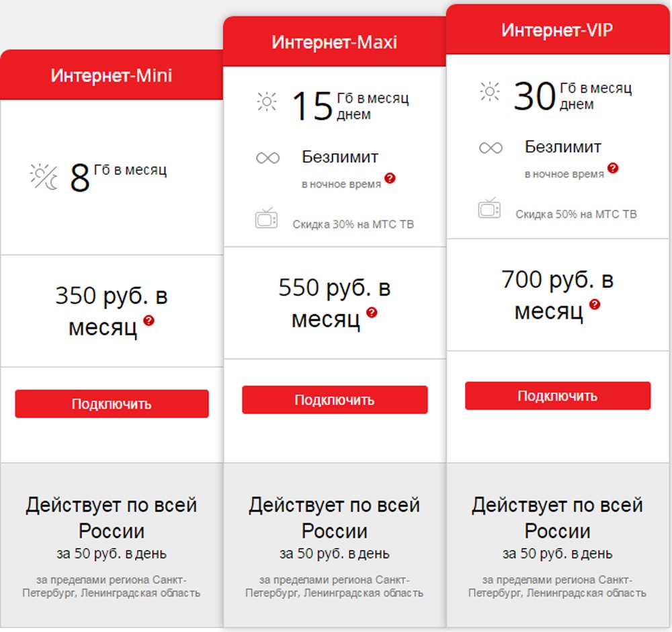
Task: Click Скидка 30% на МТС ТВ text
Action: coord(353,224)
